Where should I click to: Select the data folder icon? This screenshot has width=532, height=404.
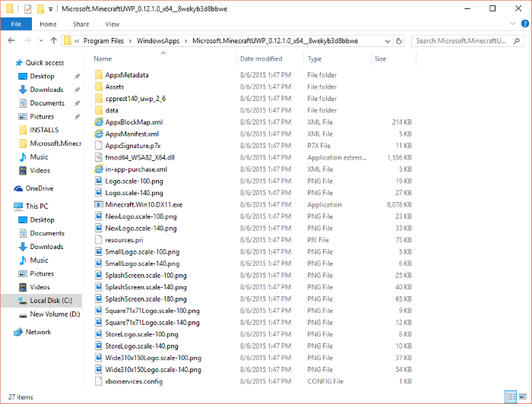pos(98,110)
